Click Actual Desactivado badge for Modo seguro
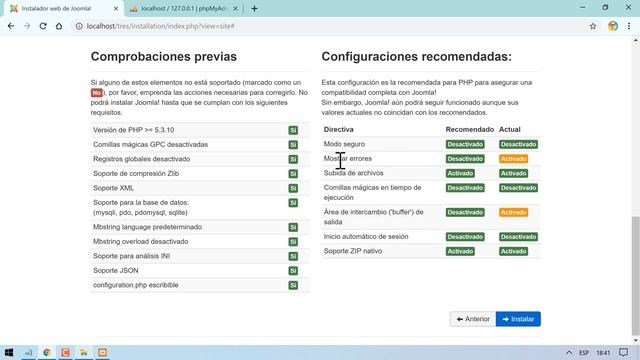This screenshot has height=360, width=640. pos(518,144)
